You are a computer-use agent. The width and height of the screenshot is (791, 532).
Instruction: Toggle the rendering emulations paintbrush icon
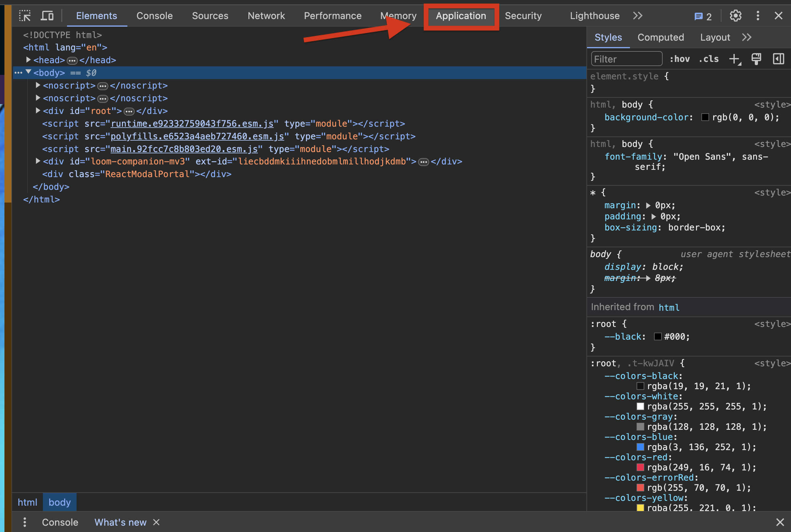click(756, 59)
